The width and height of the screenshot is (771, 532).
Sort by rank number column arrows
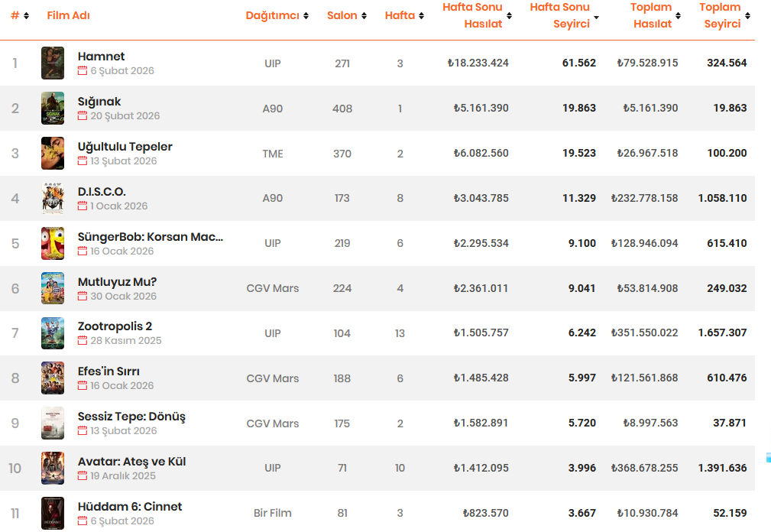(x=27, y=16)
